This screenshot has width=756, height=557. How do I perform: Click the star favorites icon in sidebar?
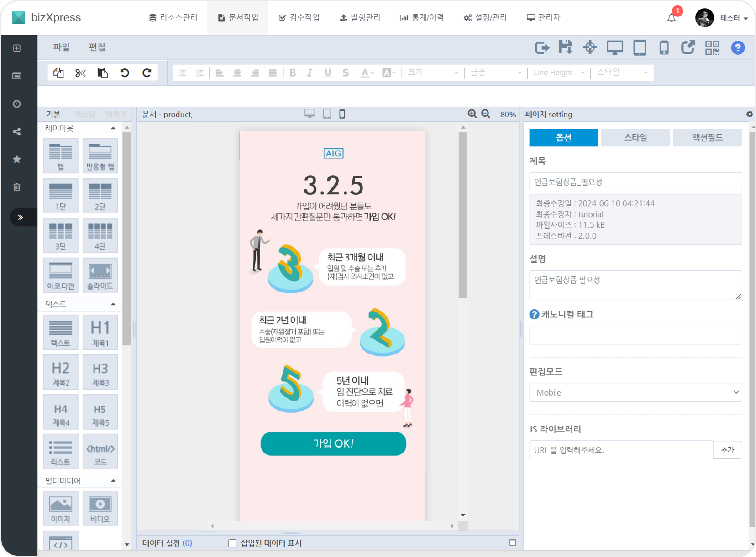click(17, 159)
